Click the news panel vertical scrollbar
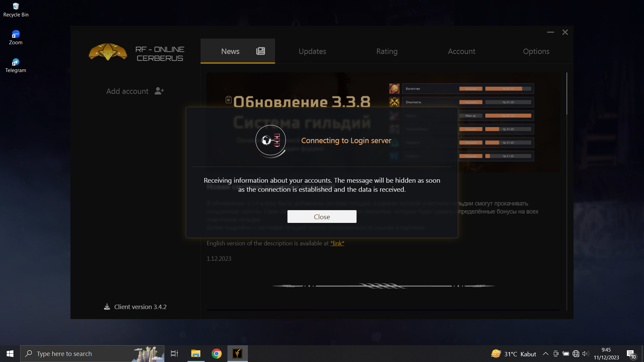Screen dimensions: 644x362 pos(567,94)
